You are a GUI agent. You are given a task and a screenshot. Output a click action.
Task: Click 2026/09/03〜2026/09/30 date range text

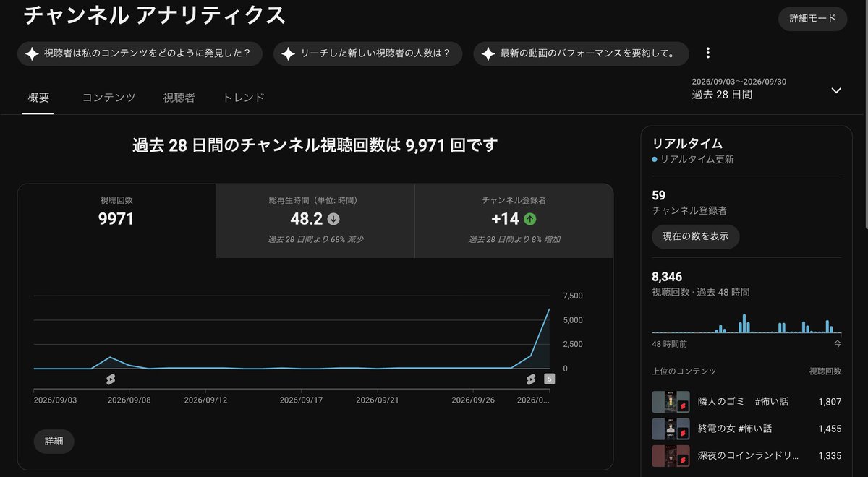[x=739, y=82]
